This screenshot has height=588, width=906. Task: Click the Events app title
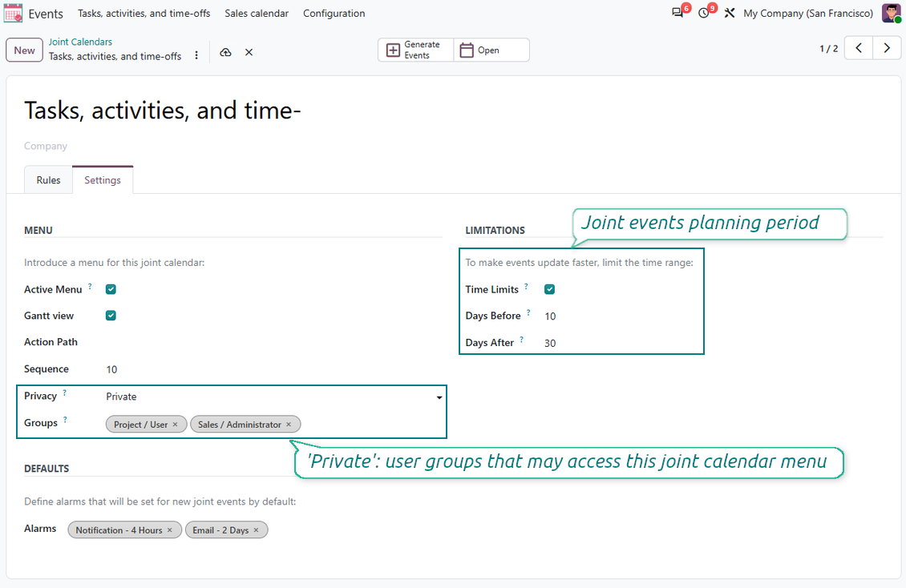[46, 14]
